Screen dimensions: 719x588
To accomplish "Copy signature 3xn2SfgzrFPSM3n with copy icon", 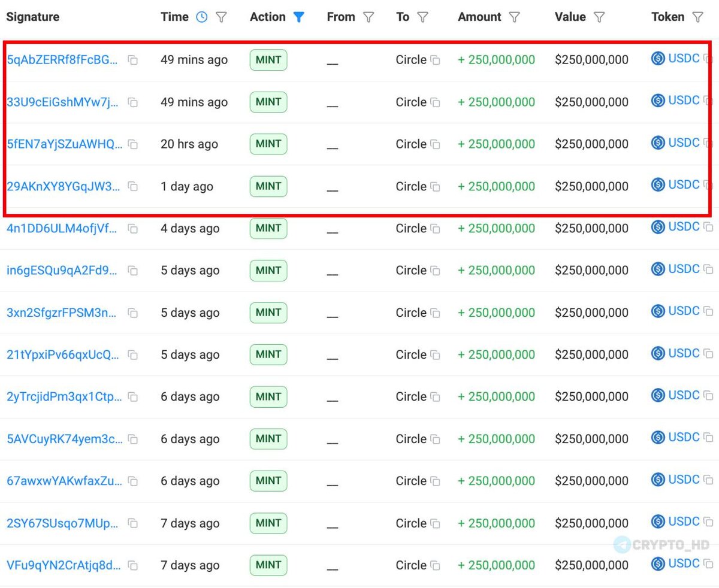I will coord(133,313).
